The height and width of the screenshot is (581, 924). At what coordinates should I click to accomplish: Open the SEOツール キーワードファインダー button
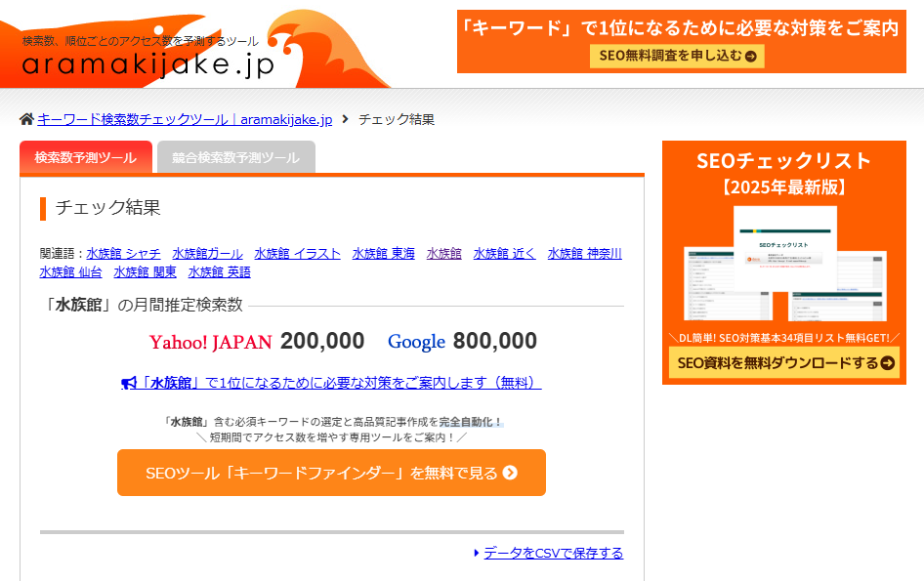click(x=331, y=473)
